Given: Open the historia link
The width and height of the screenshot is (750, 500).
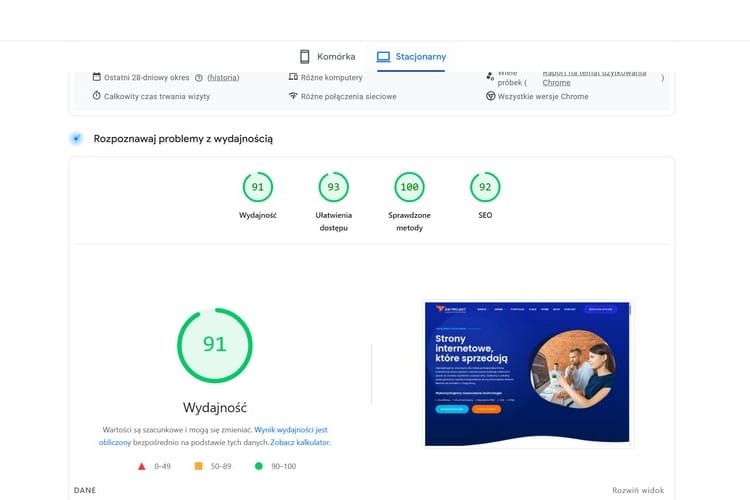Looking at the screenshot, I should [x=223, y=78].
